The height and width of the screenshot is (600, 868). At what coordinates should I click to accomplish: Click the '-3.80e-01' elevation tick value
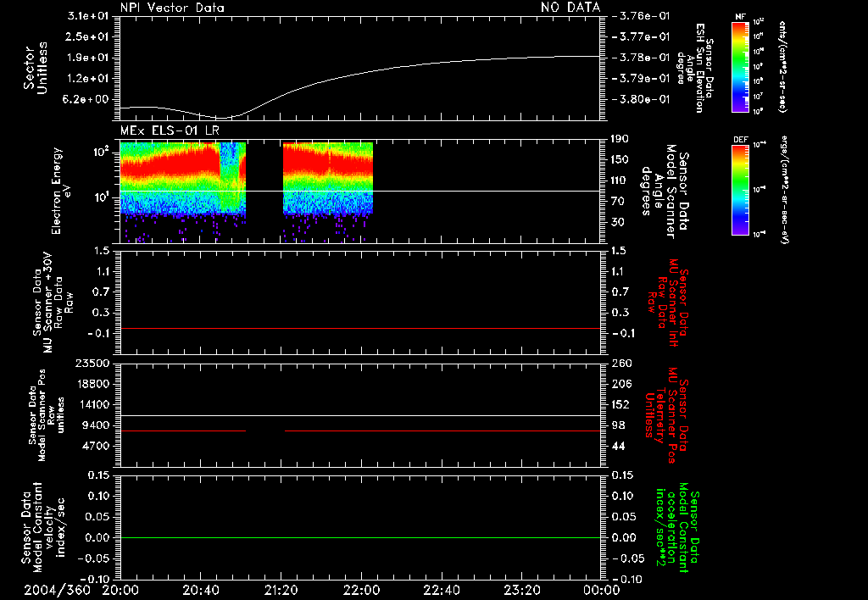point(641,99)
